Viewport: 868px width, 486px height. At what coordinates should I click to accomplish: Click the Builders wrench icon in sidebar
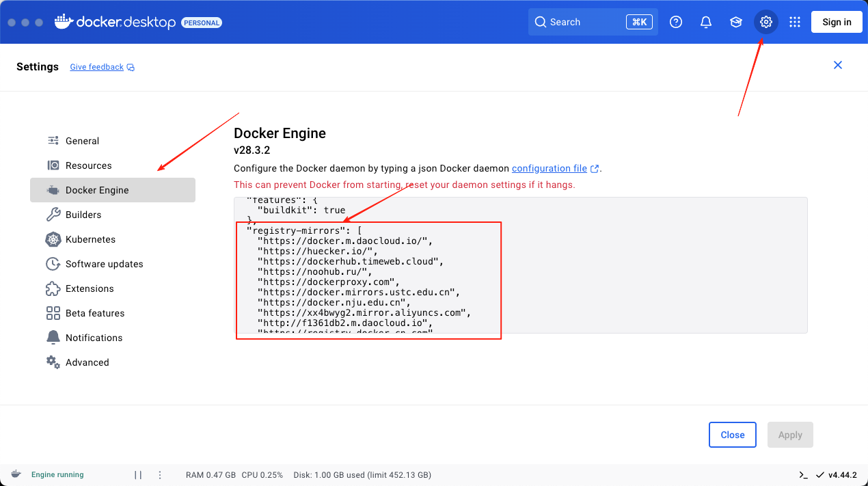pos(53,215)
